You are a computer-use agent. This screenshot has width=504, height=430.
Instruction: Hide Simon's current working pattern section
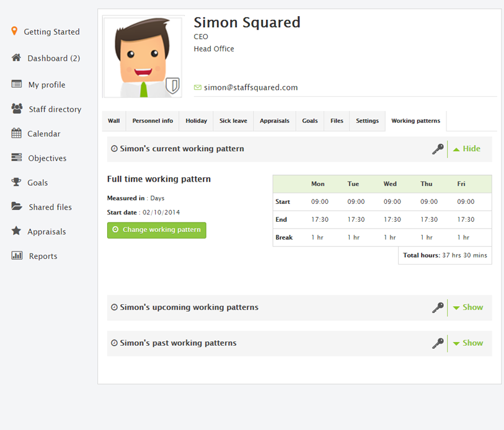[x=469, y=149]
